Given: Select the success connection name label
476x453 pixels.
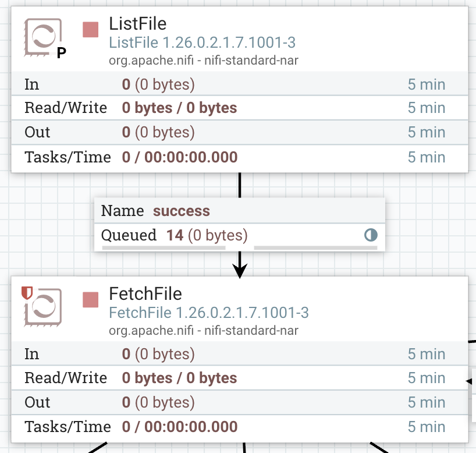Looking at the screenshot, I should click(x=181, y=211).
